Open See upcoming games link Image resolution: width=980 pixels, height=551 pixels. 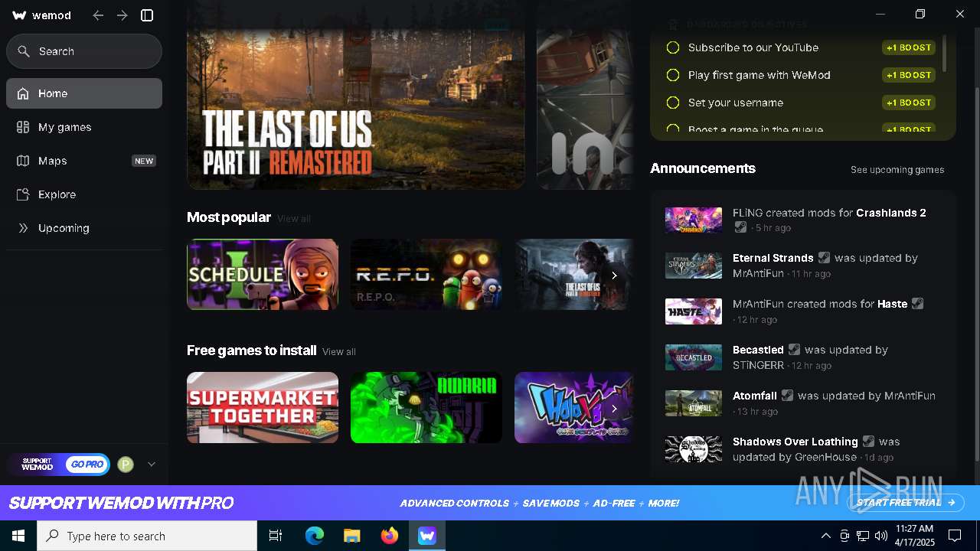coord(897,170)
